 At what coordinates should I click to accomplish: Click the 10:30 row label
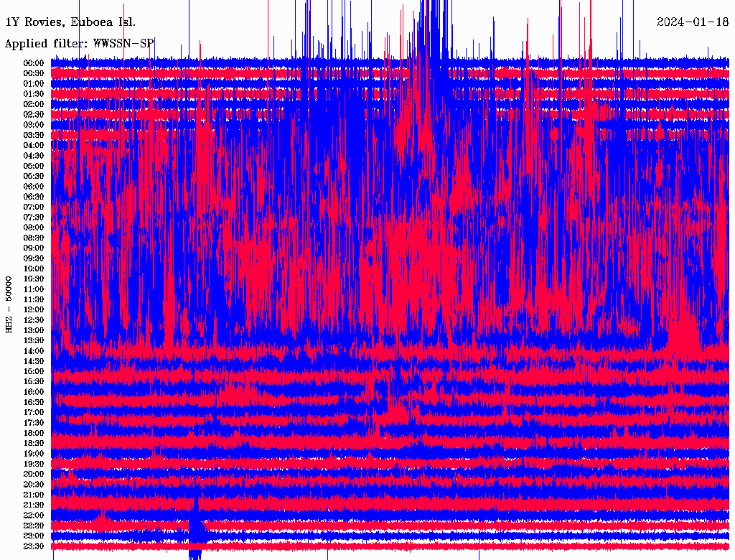(34, 279)
